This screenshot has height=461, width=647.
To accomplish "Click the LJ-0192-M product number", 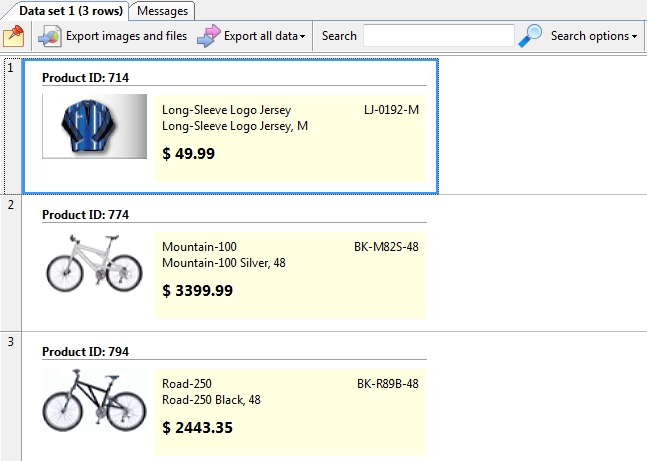I will (391, 110).
